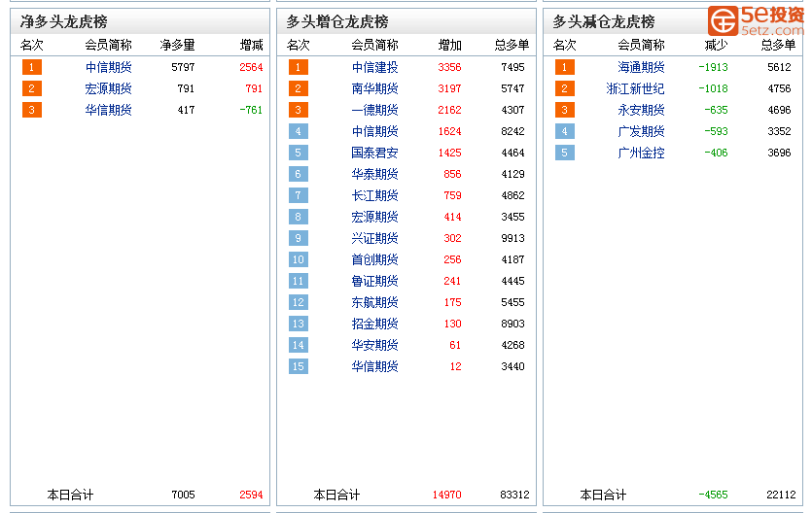
Task: Select net long value 5797
Action: point(184,67)
